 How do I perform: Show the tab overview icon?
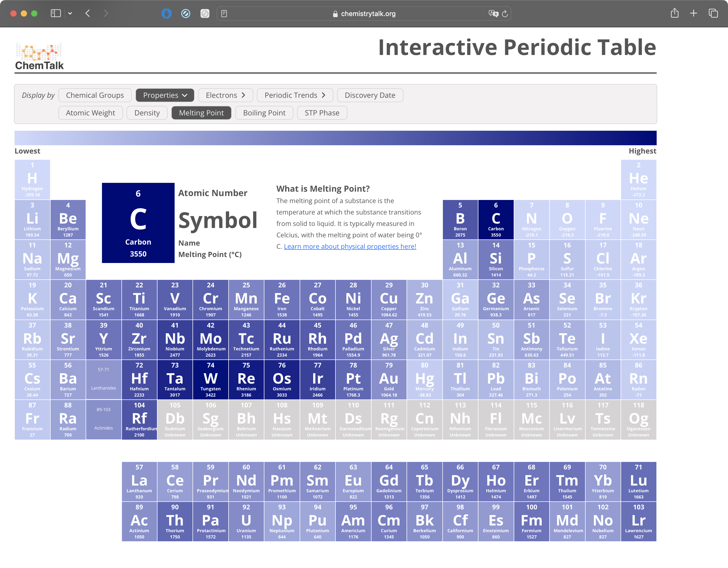[713, 13]
